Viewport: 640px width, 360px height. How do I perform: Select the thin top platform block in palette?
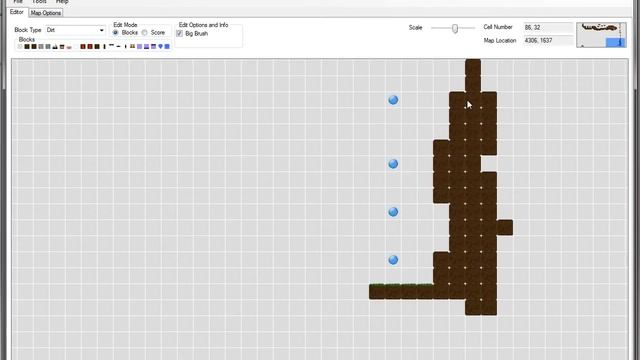[111, 45]
